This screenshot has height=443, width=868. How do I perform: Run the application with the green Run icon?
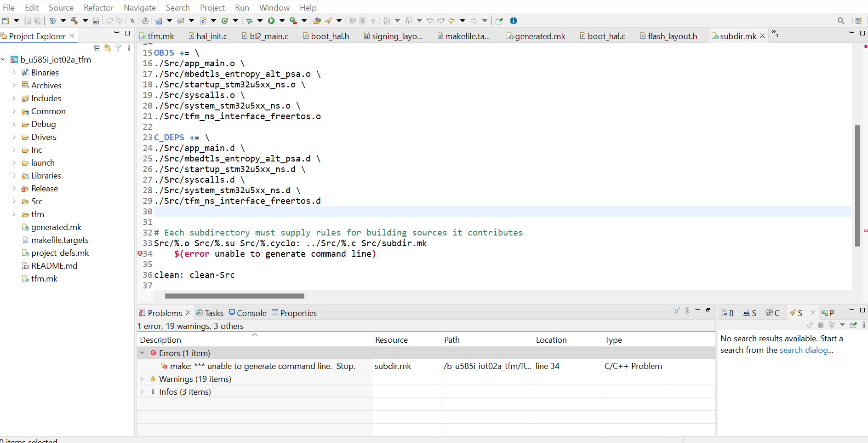click(x=271, y=21)
